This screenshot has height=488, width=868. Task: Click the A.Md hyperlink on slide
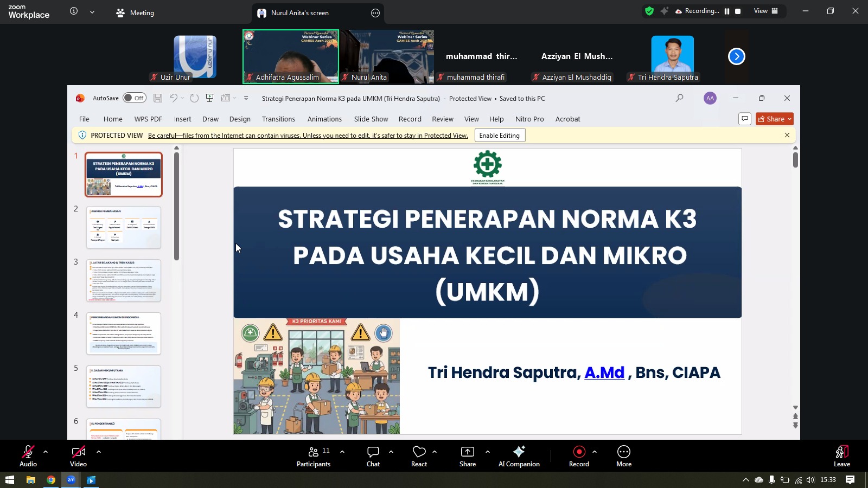click(x=604, y=373)
